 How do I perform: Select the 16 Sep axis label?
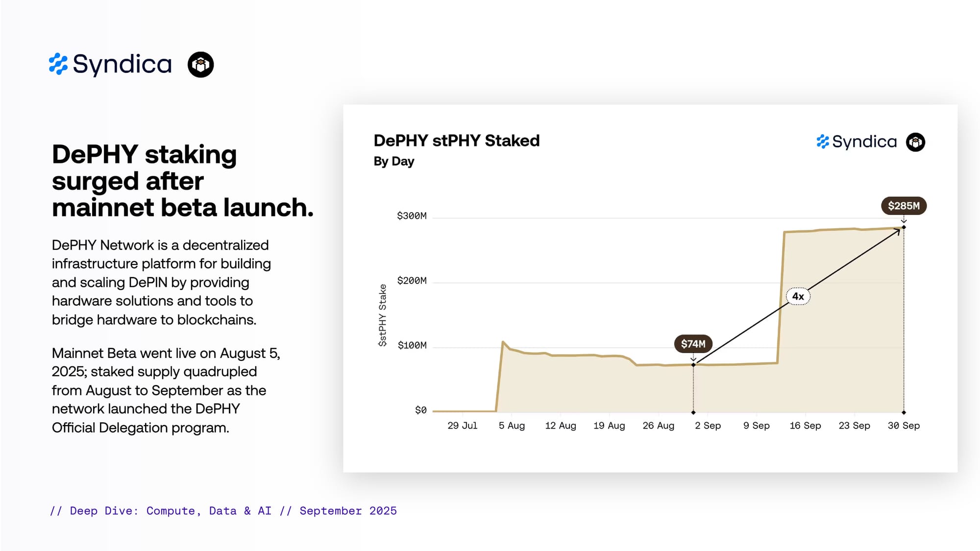click(805, 426)
